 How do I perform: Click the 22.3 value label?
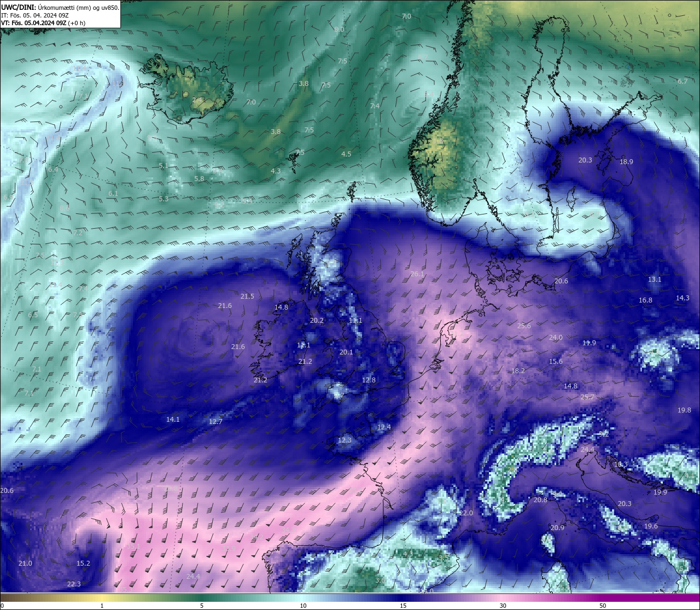74,584
